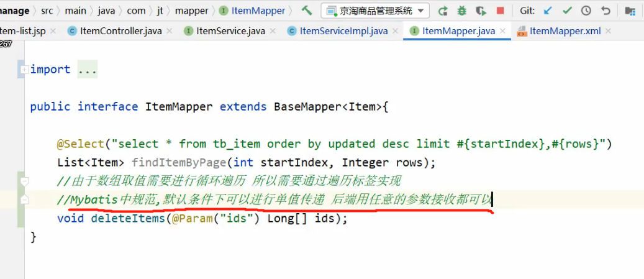Close the ItemMapper.xml tab
Screen dimensions: 644x279
point(608,31)
